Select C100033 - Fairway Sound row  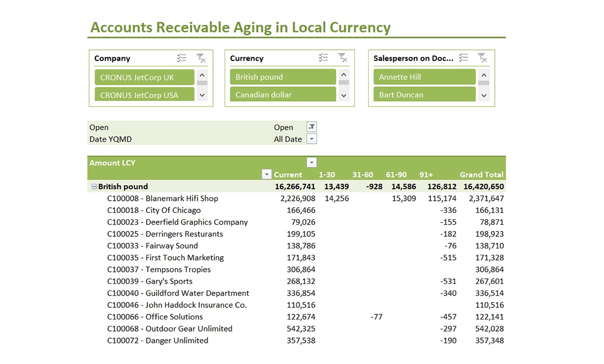click(x=297, y=246)
